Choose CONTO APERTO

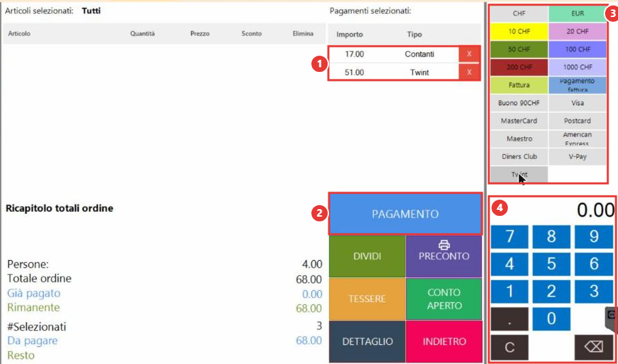tap(444, 299)
